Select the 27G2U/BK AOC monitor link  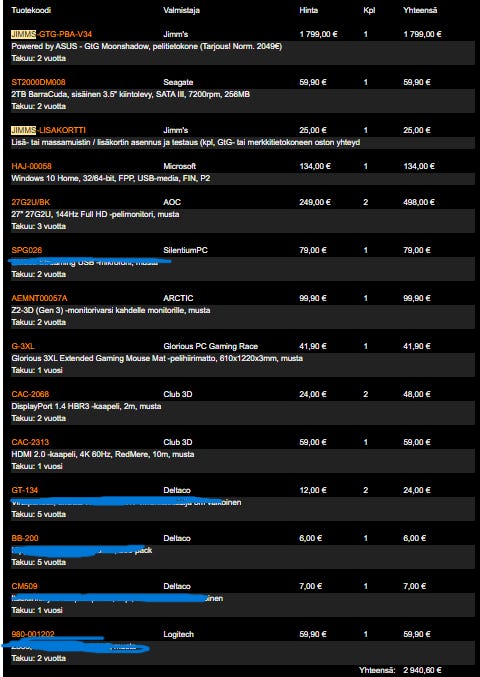[x=31, y=202]
